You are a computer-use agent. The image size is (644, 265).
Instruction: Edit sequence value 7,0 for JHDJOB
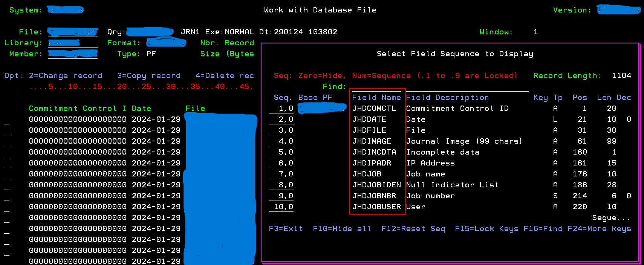pos(281,174)
